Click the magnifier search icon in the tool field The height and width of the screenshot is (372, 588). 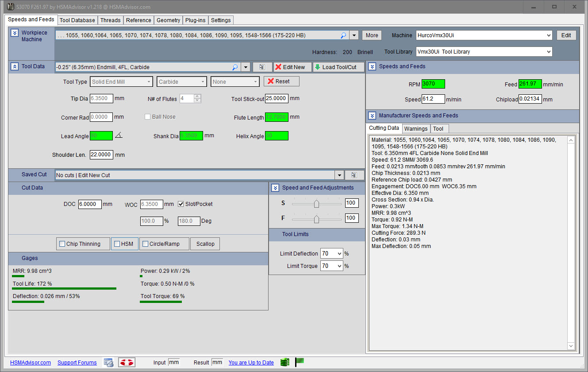235,67
